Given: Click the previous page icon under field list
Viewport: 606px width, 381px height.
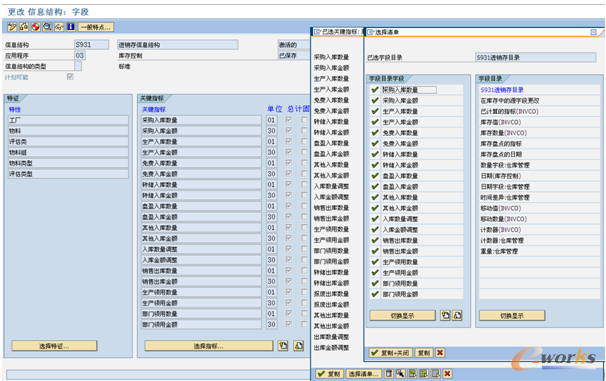Looking at the screenshot, I should pos(445,315).
